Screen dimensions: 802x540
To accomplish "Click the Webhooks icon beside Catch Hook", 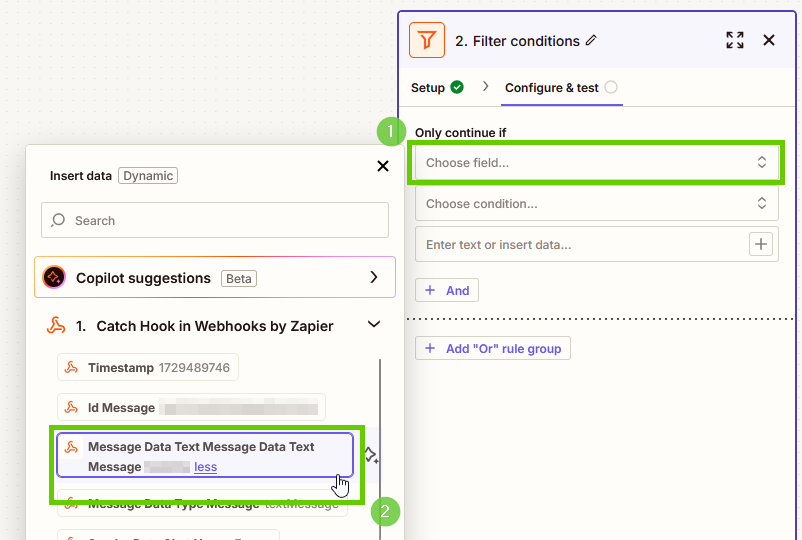I will (57, 325).
